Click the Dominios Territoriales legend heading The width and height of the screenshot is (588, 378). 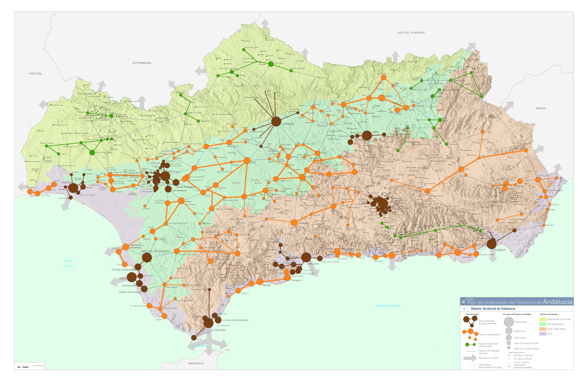[x=549, y=314]
